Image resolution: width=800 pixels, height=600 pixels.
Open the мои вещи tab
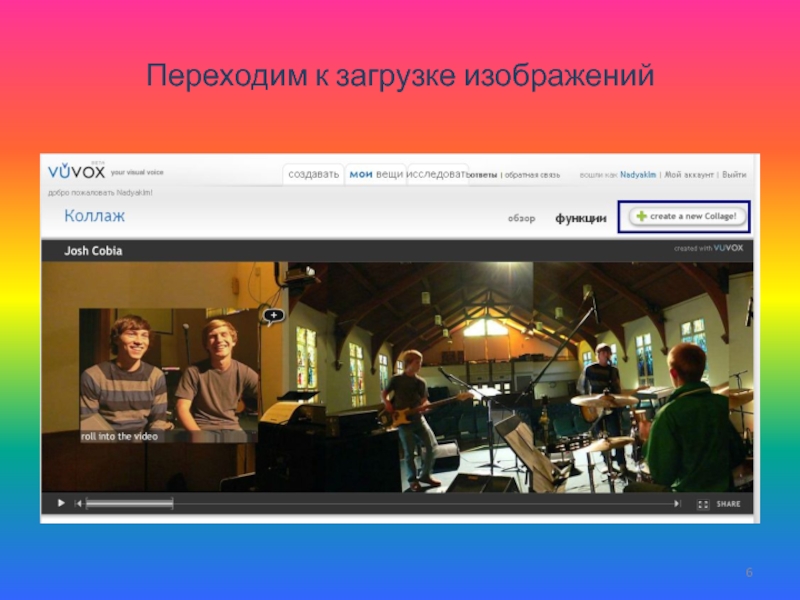(x=376, y=174)
